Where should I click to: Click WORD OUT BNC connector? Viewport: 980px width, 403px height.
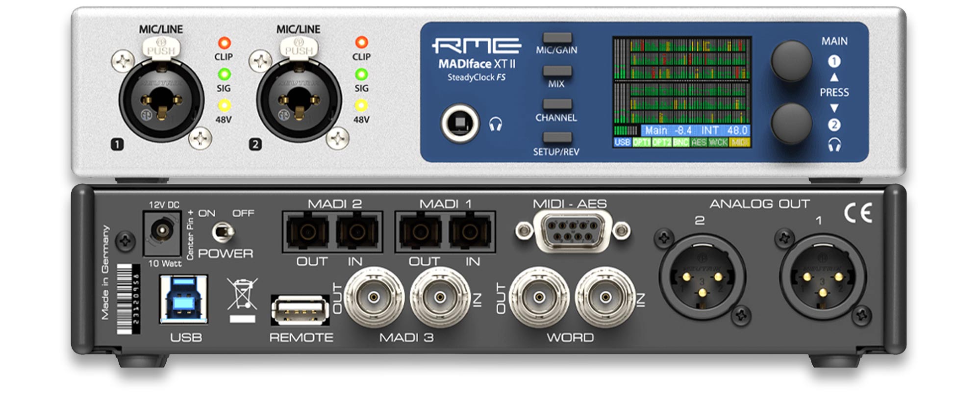coord(539,297)
